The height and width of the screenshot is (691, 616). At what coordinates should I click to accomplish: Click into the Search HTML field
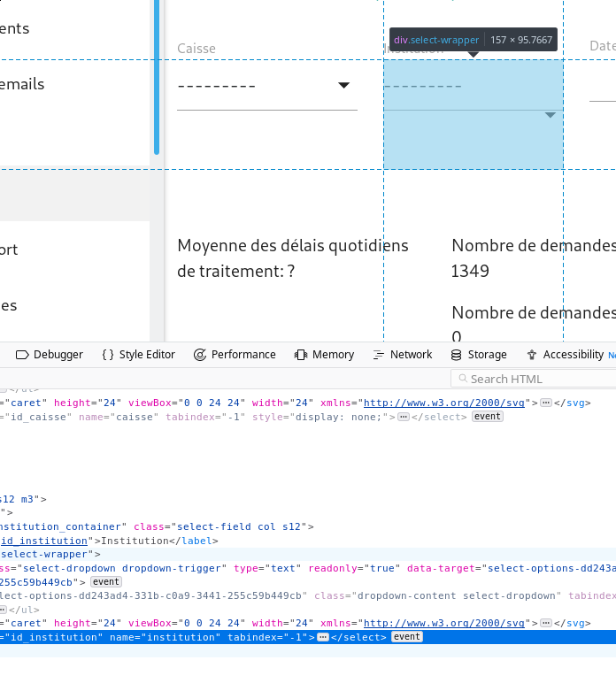[534, 379]
